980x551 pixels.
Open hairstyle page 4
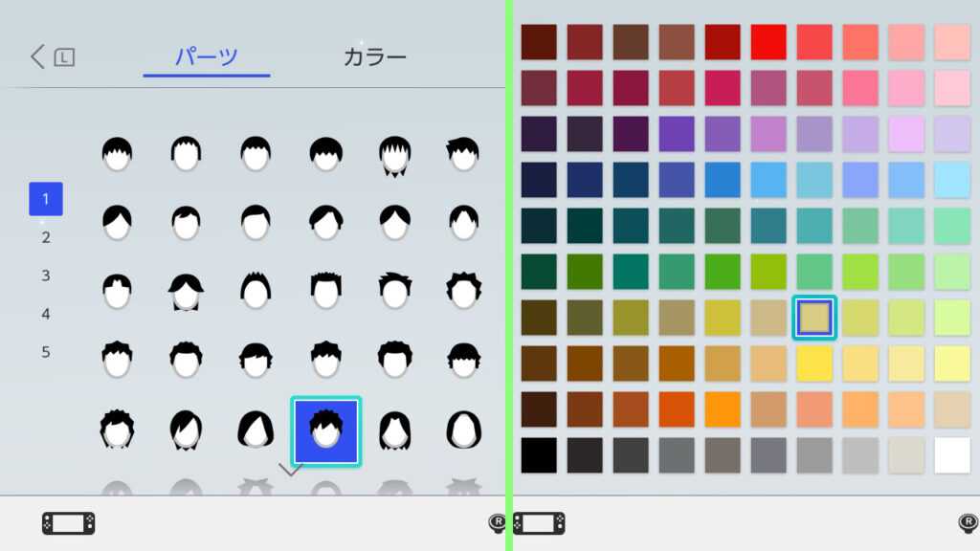46,314
